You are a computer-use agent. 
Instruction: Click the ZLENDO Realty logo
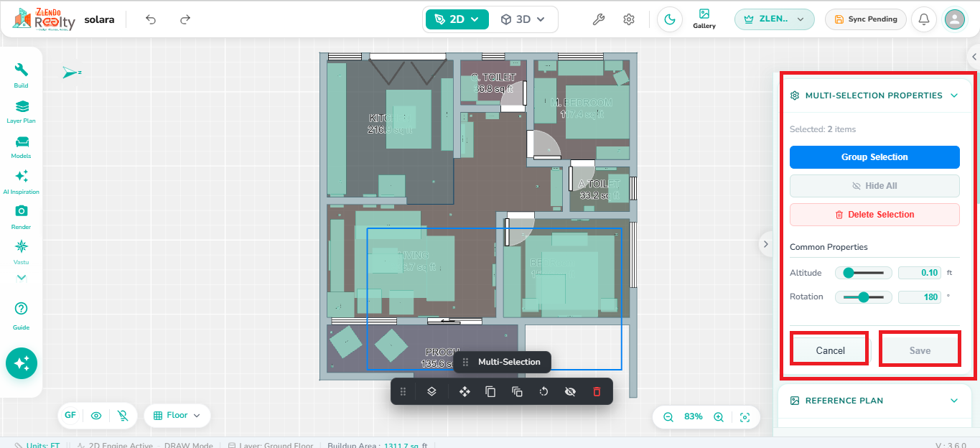click(43, 19)
